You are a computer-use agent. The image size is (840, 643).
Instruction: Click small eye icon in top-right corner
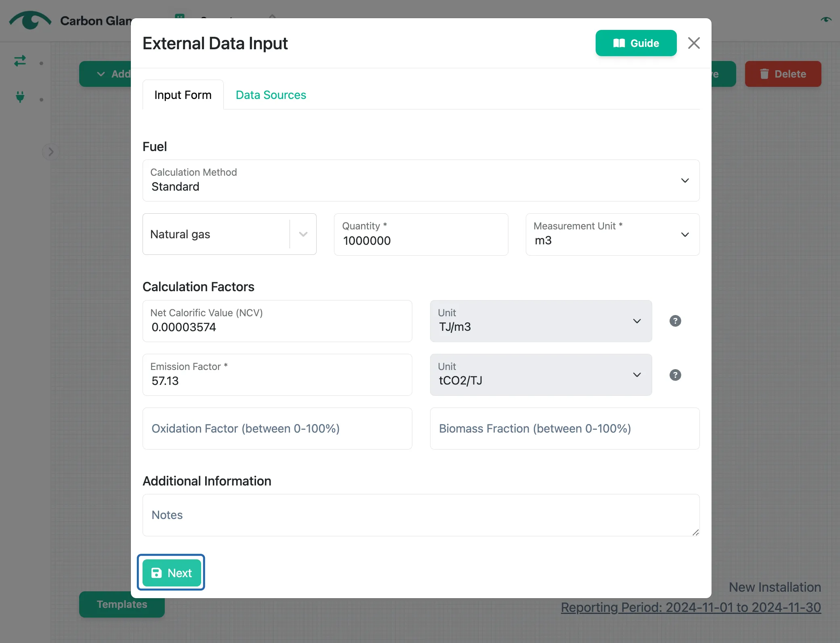826,19
